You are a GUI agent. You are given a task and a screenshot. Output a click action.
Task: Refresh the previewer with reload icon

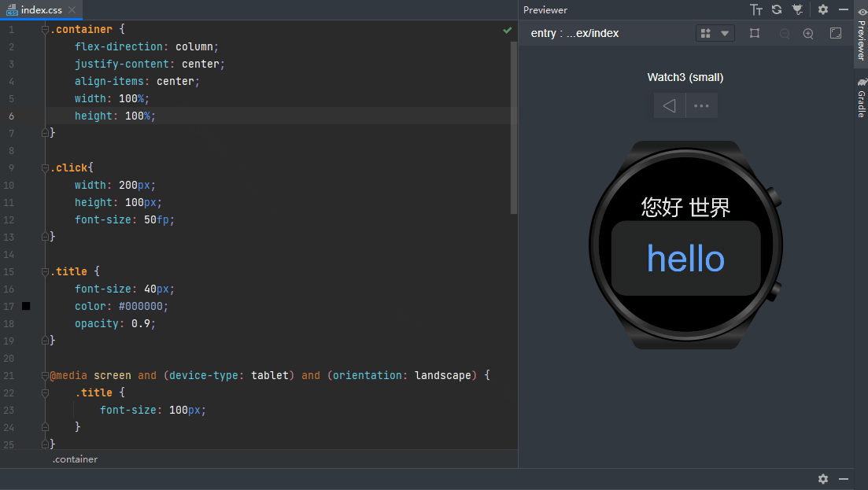[x=777, y=9]
